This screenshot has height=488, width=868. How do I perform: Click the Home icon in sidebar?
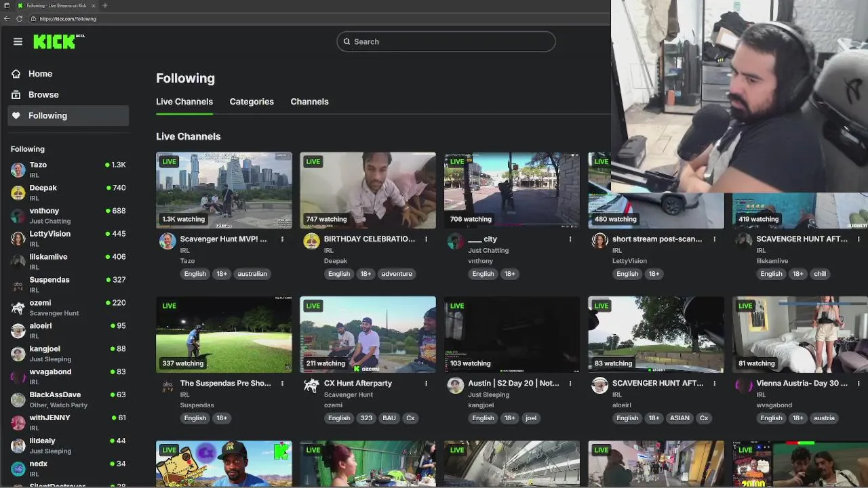(x=16, y=74)
